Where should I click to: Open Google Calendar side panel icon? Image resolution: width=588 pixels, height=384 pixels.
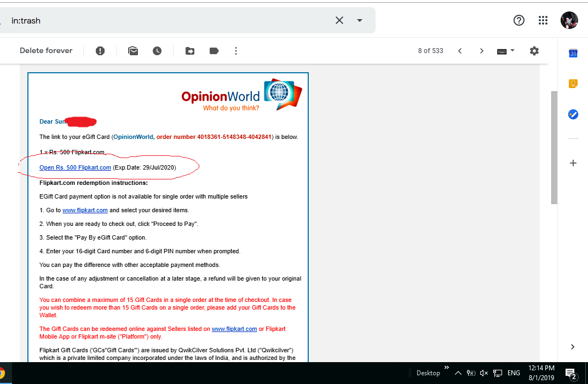tap(573, 53)
